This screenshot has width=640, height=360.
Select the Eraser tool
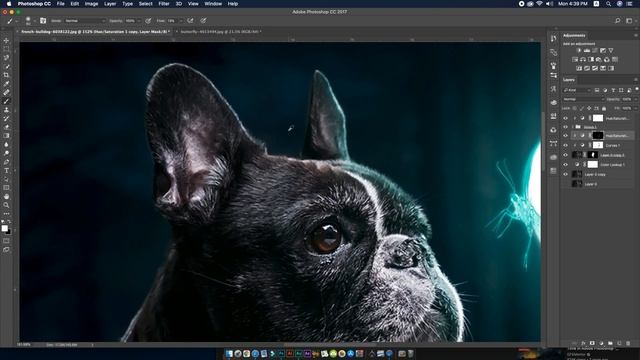point(6,127)
